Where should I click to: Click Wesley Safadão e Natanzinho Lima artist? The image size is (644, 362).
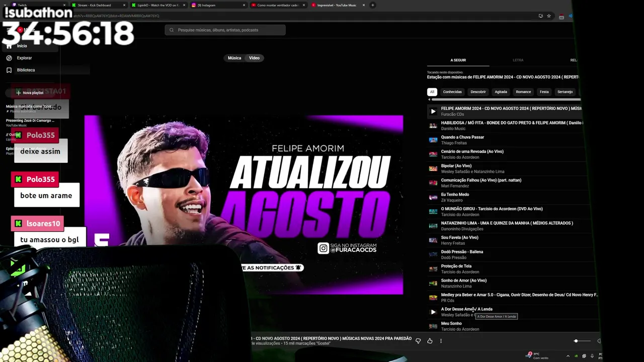point(472,171)
